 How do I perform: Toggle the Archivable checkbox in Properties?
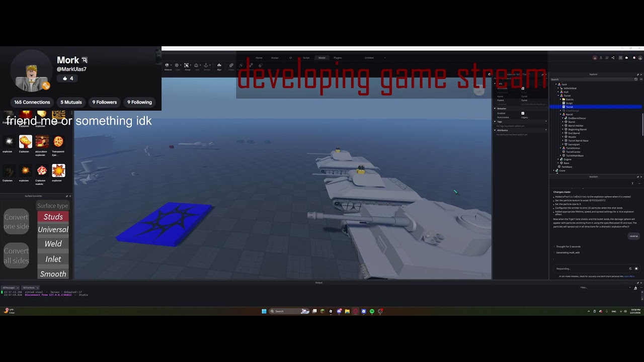523,88
